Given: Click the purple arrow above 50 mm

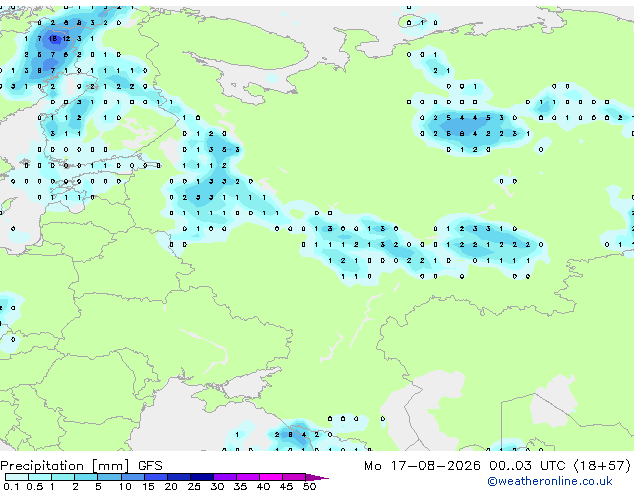Looking at the screenshot, I should [317, 477].
